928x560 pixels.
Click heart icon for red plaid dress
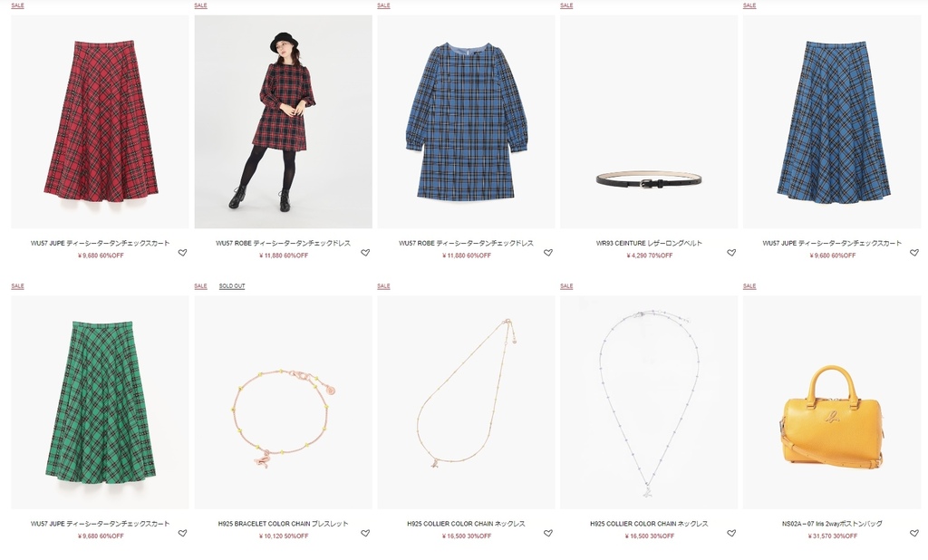(365, 253)
